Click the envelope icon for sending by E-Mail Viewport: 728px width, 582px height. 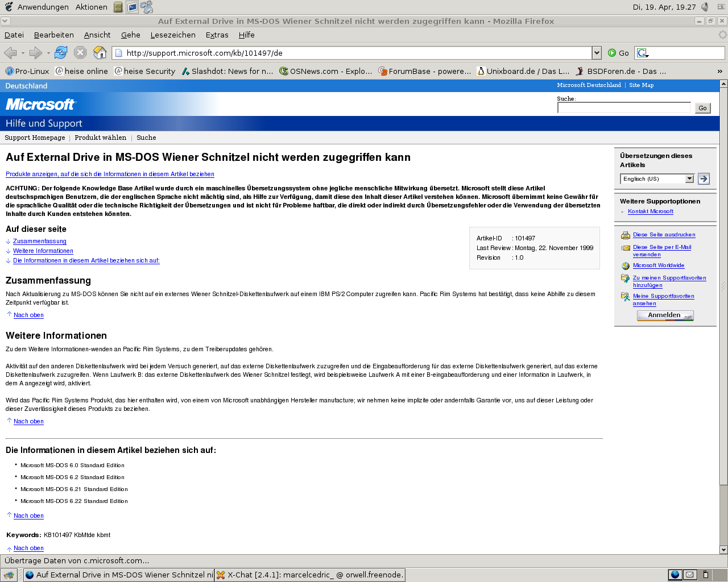626,248
